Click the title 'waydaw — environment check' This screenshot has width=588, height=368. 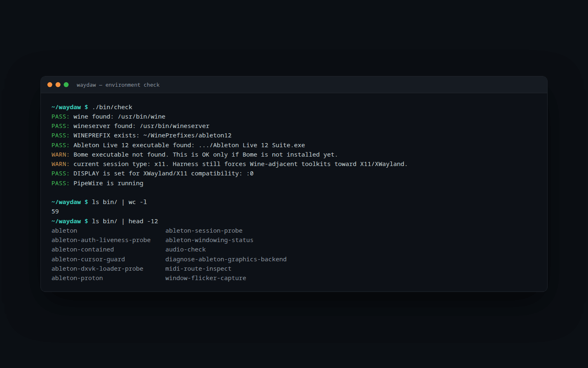pos(118,85)
